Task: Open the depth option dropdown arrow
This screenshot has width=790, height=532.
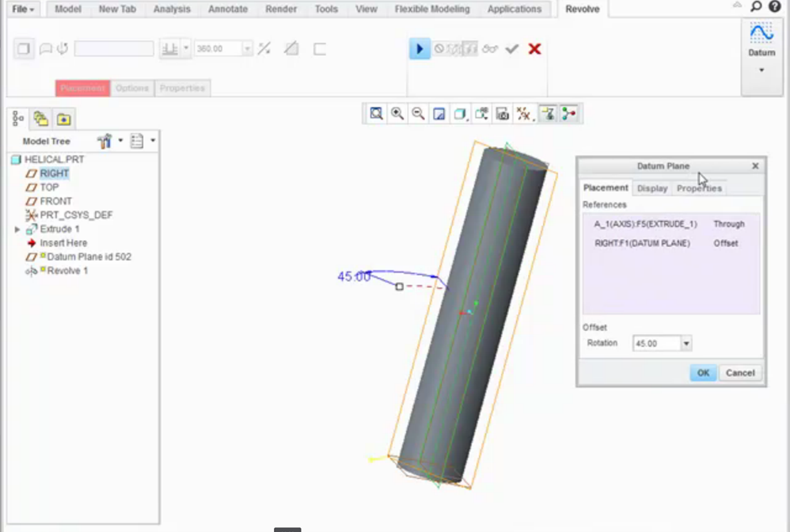Action: (186, 48)
